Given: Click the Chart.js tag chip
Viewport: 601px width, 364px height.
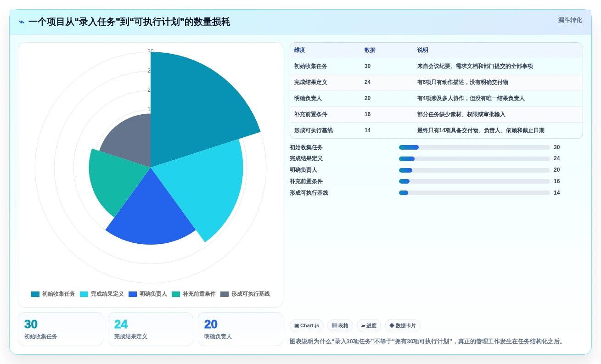Looking at the screenshot, I should tap(307, 326).
